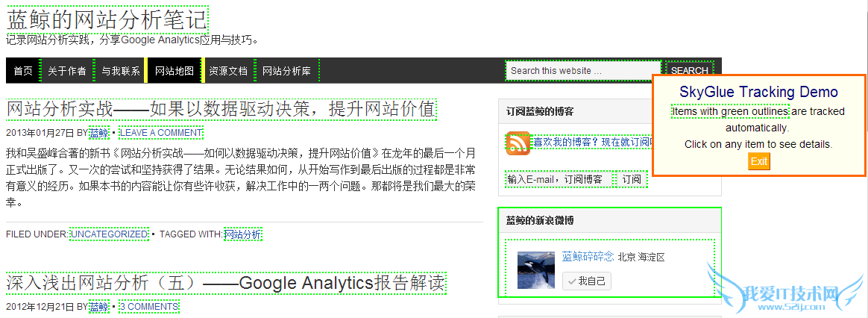Click the SEARCH button

[x=689, y=71]
